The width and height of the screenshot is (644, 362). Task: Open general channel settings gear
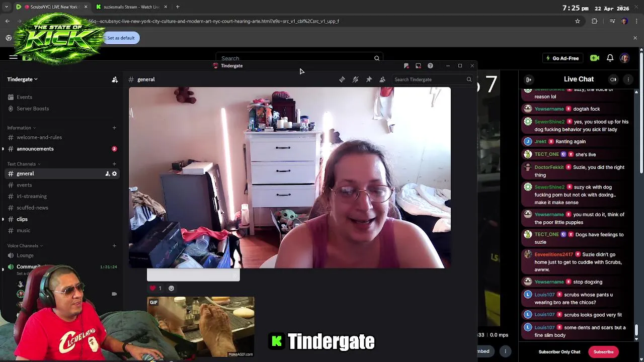pos(114,173)
